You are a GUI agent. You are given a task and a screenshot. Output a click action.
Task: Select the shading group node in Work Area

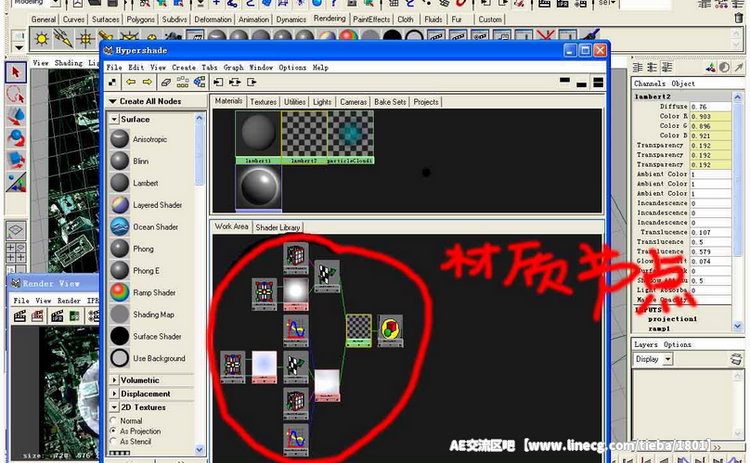click(391, 331)
